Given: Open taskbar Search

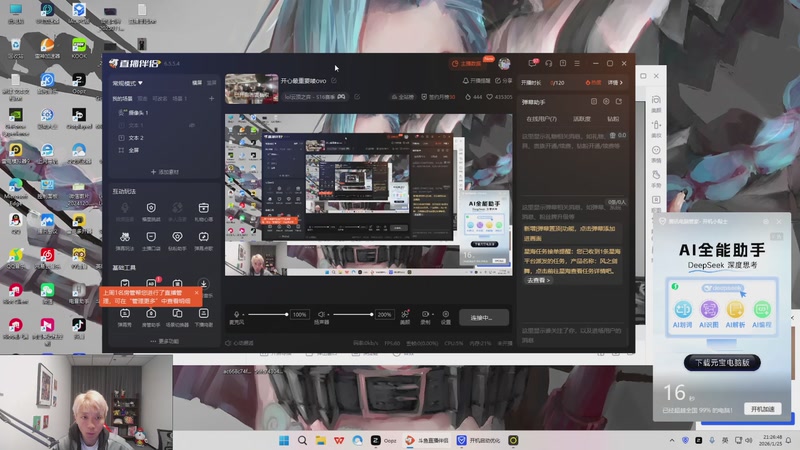Looking at the screenshot, I should [x=302, y=440].
